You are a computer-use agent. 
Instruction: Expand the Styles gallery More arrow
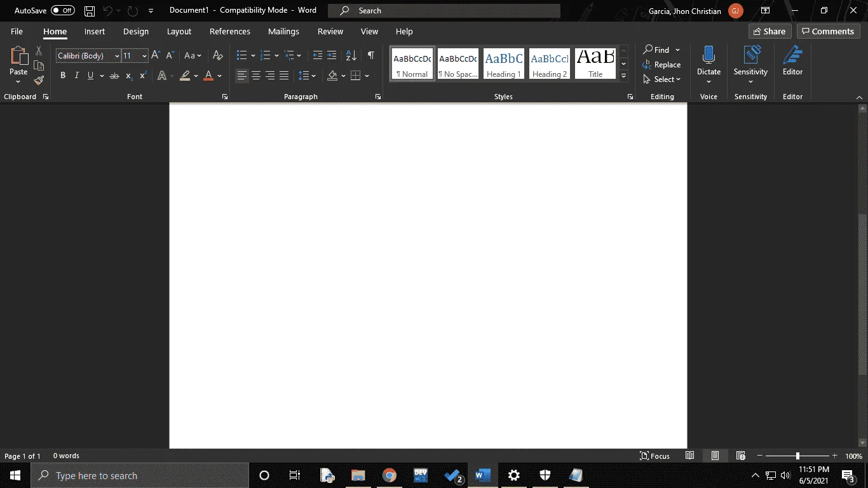point(624,76)
